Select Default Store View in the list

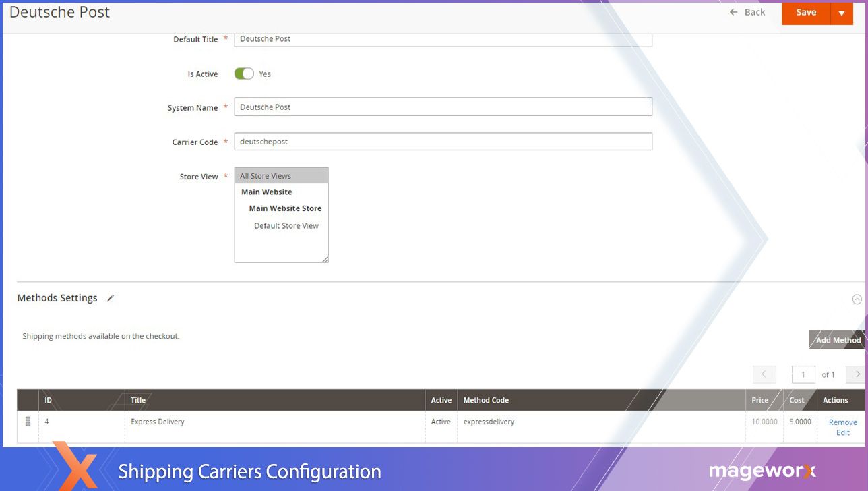tap(286, 225)
